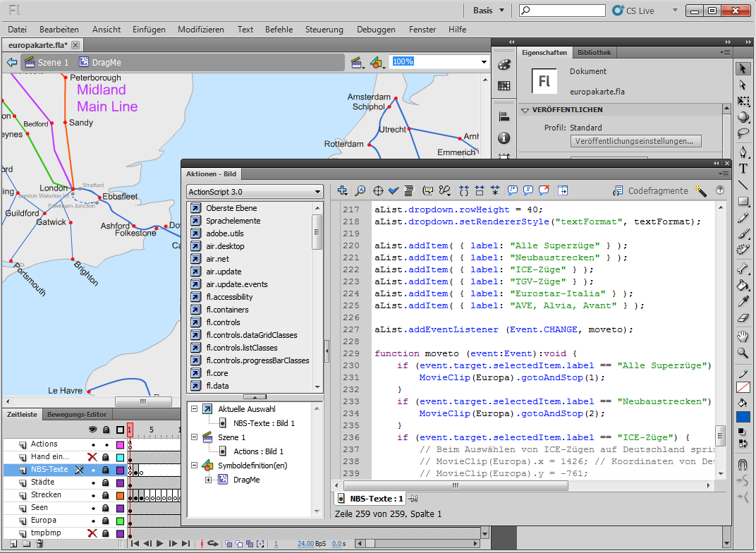Viewport: 756px width, 553px height.
Task: Click the auto format code icon
Action: click(x=408, y=190)
